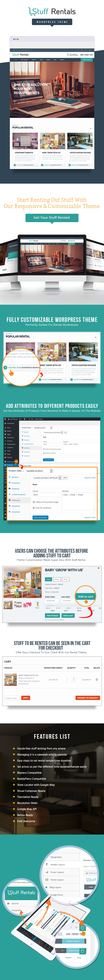
Task: Select Shipping tab in enlarged Product Data panel
Action: tap(15, 488)
